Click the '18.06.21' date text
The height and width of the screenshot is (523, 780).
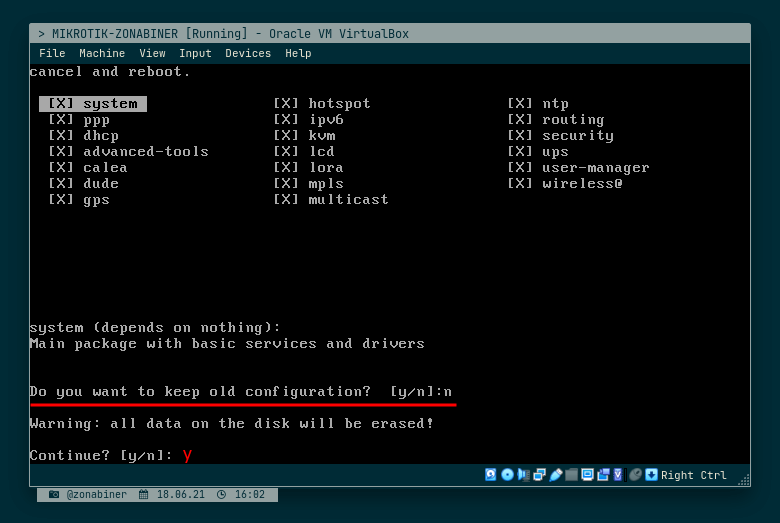pyautogui.click(x=181, y=495)
